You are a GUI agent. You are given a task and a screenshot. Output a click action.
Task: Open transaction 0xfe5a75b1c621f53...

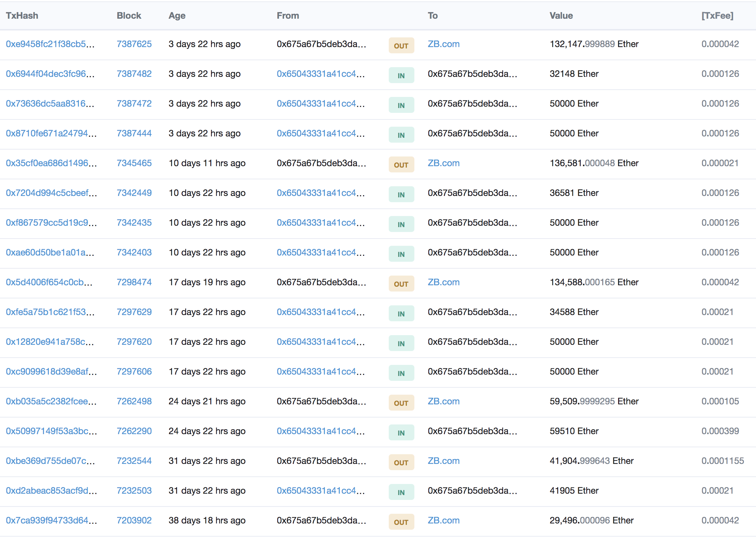click(50, 312)
